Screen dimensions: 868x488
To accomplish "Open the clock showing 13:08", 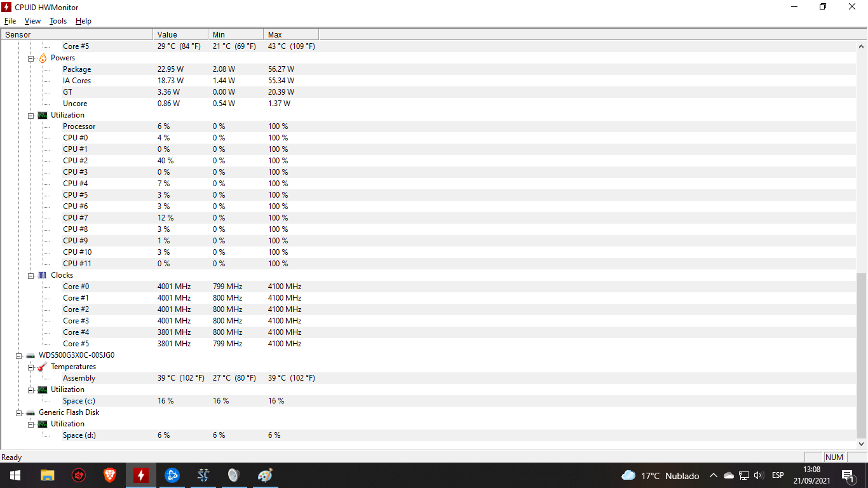I will (x=811, y=475).
